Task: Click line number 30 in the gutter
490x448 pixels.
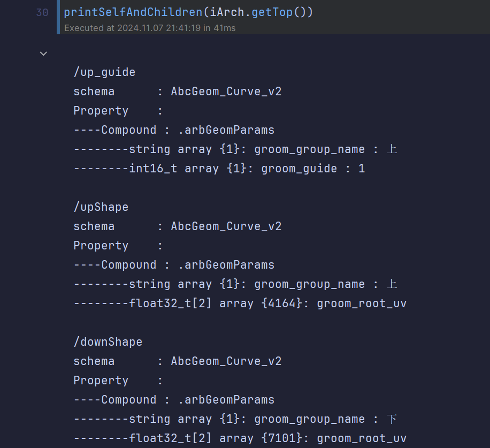Action: coord(42,12)
